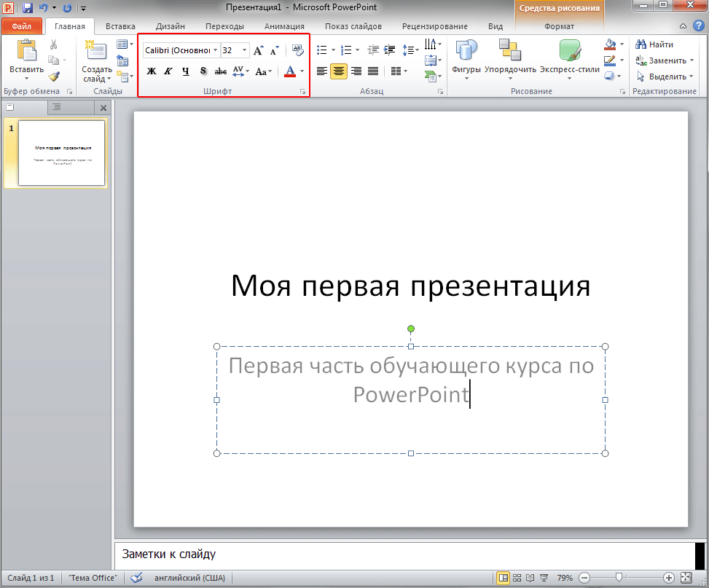Switch to the Анимация tab
The image size is (709, 588).
pyautogui.click(x=284, y=26)
